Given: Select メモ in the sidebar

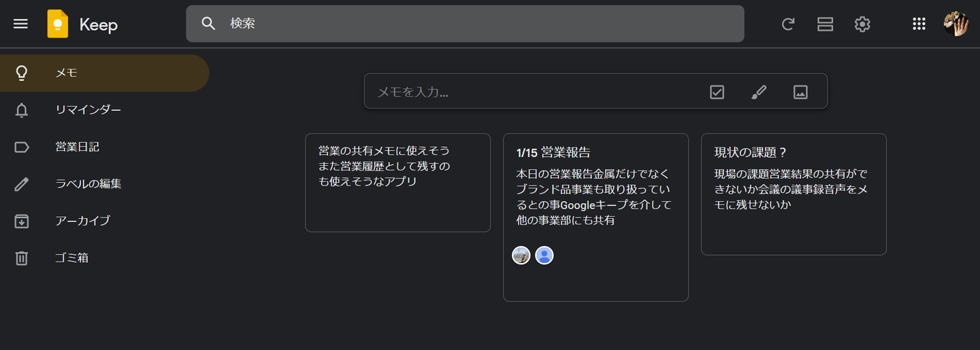Looking at the screenshot, I should pyautogui.click(x=67, y=73).
